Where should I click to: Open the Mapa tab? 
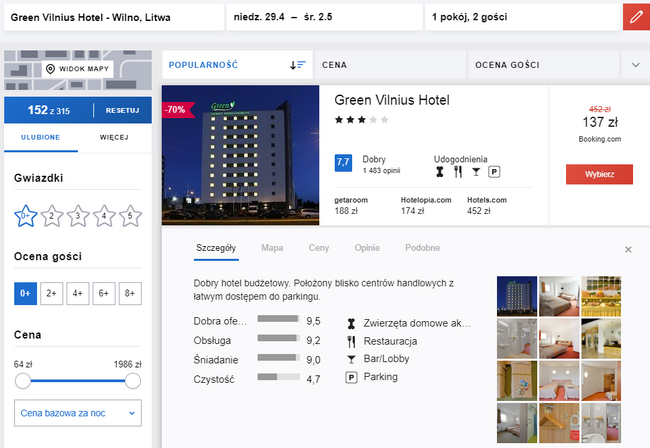click(272, 248)
